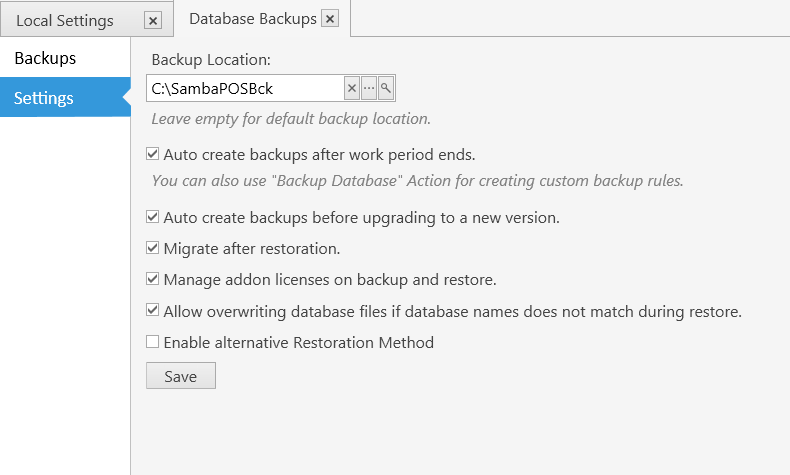The image size is (790, 475).
Task: Toggle Migrate after restoration checkbox
Action: pos(152,248)
